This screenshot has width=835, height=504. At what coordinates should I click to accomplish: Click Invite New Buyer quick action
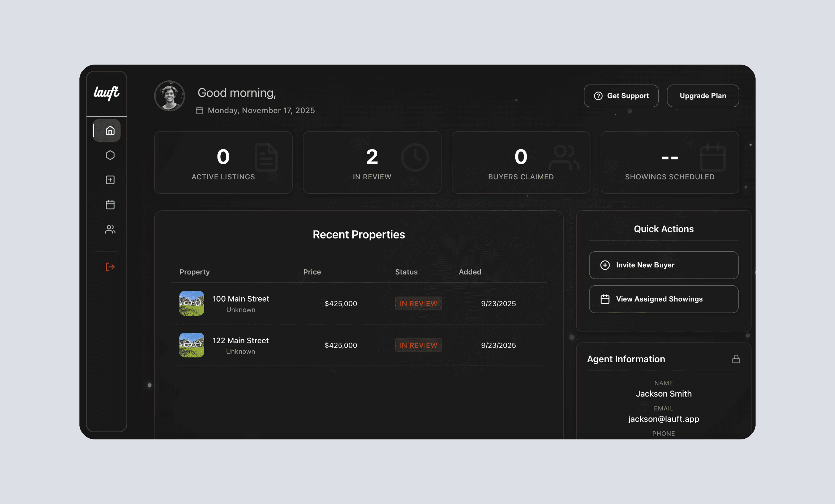pyautogui.click(x=664, y=265)
